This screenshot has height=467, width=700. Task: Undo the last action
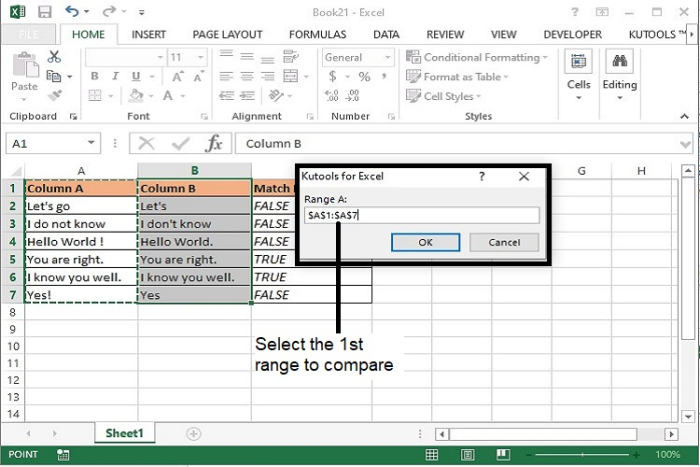[72, 11]
